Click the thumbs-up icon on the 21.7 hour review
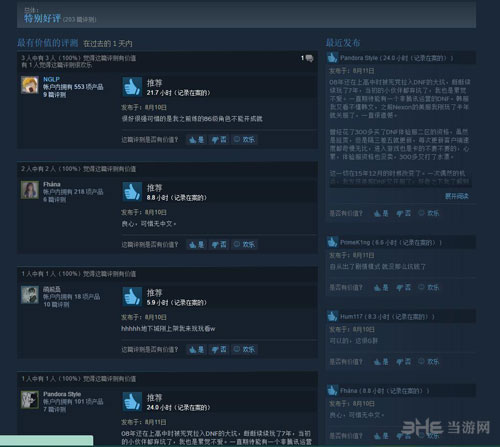 pos(132,87)
